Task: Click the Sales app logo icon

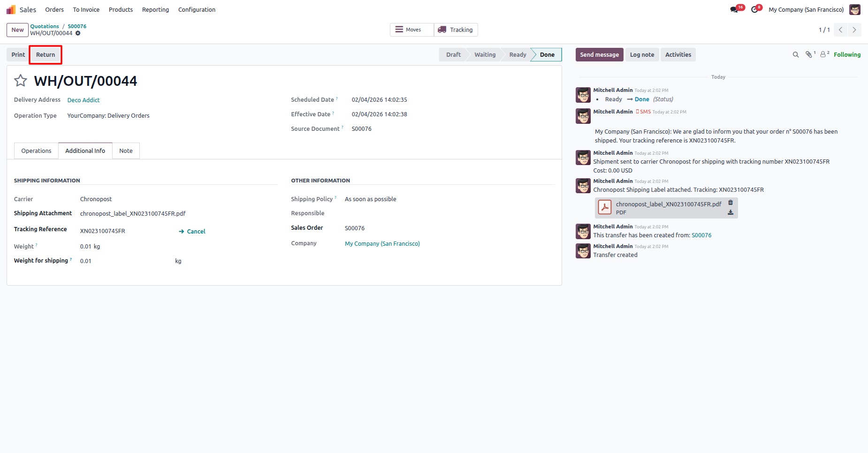Action: coord(11,9)
